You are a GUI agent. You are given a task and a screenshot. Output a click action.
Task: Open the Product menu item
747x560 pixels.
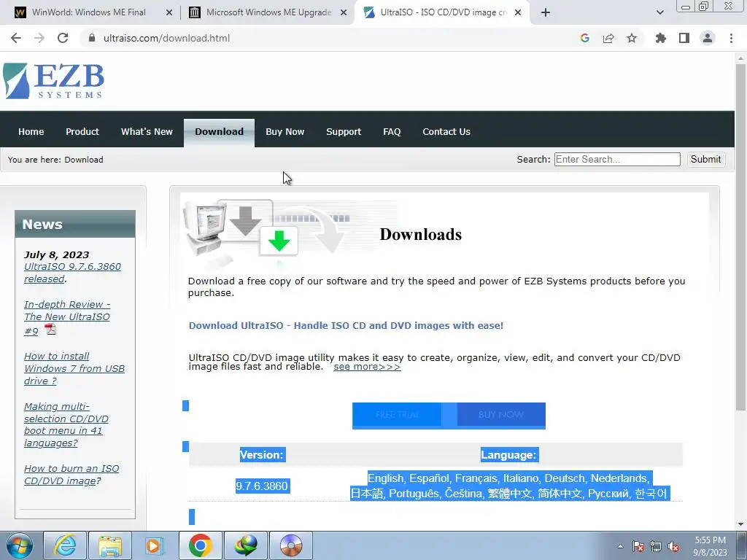pyautogui.click(x=82, y=131)
